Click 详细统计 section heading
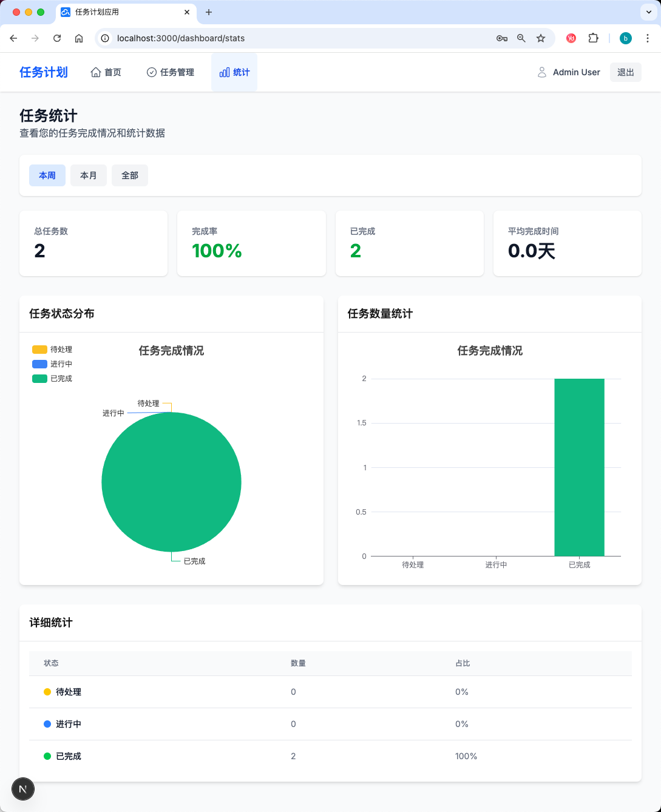661x812 pixels. tap(51, 623)
